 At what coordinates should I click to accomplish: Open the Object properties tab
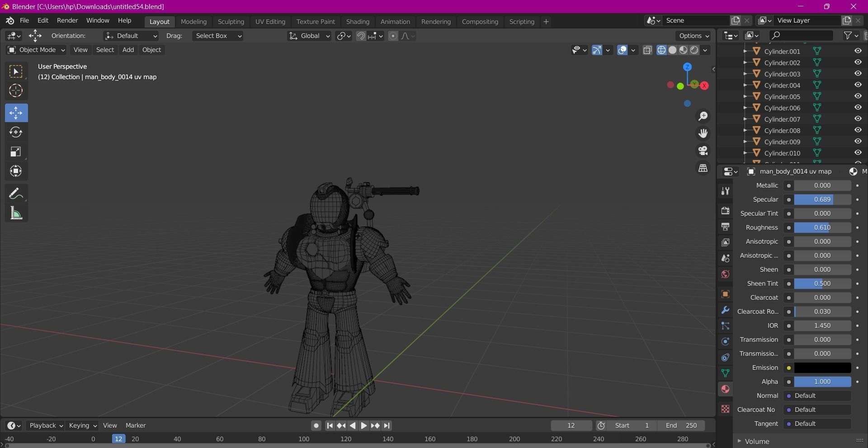725,294
